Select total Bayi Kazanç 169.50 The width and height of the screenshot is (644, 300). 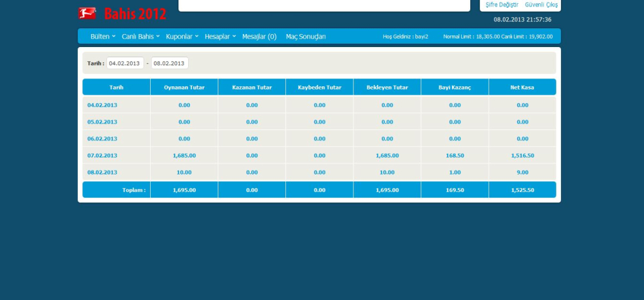[x=455, y=190]
